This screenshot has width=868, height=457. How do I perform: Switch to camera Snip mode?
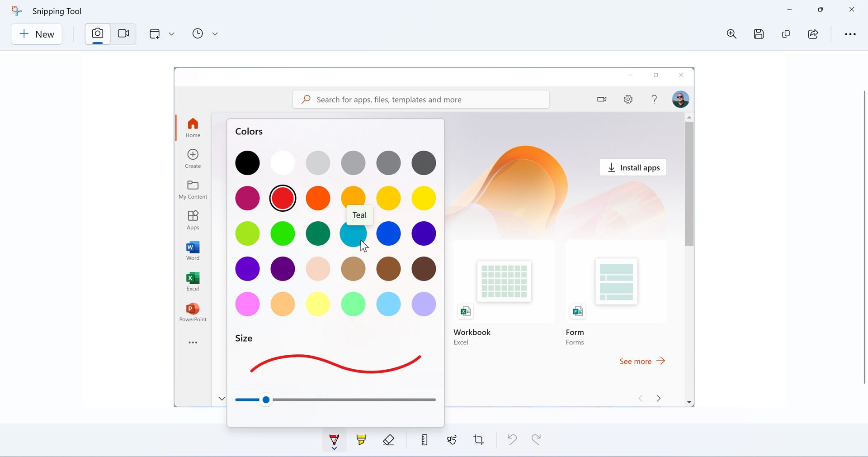pyautogui.click(x=98, y=34)
